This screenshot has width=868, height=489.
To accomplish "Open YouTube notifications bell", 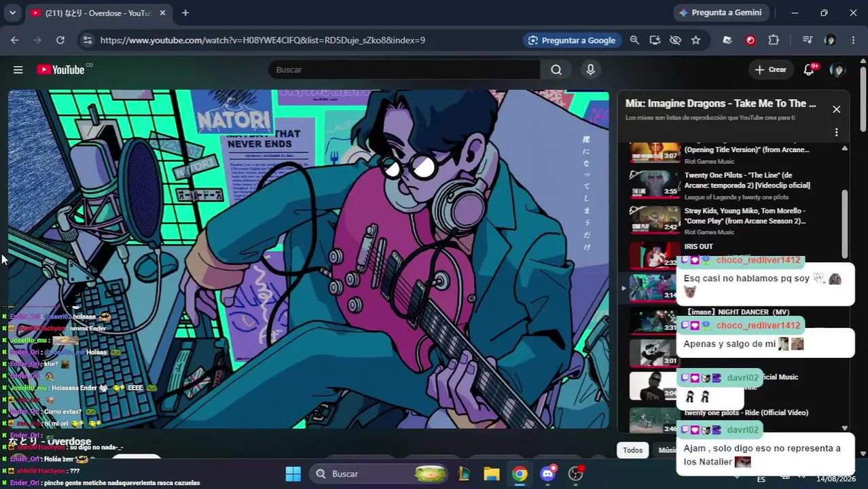I will [x=809, y=70].
